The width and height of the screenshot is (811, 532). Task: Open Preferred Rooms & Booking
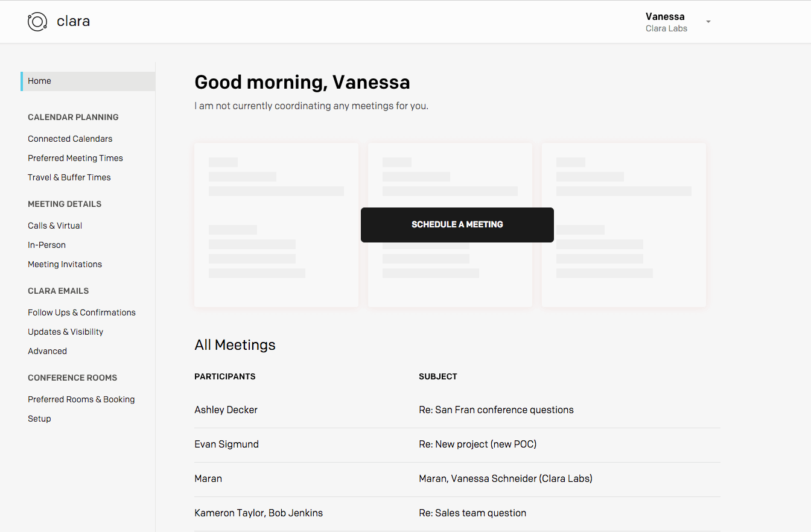pyautogui.click(x=81, y=399)
